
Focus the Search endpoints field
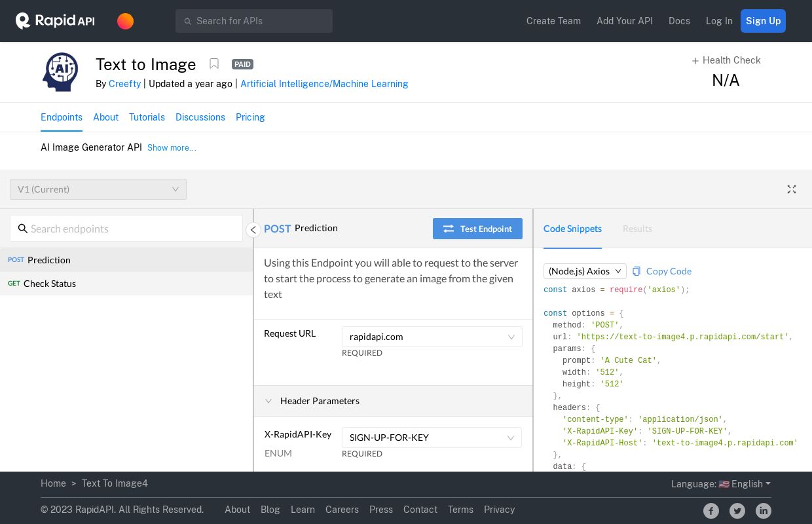coord(126,229)
